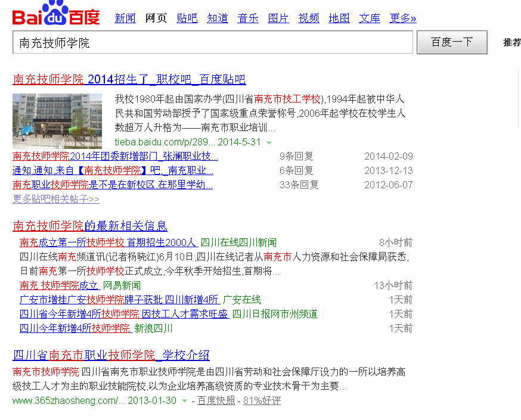Click the 9条回复 reply count
The width and height of the screenshot is (521, 420).
click(296, 156)
